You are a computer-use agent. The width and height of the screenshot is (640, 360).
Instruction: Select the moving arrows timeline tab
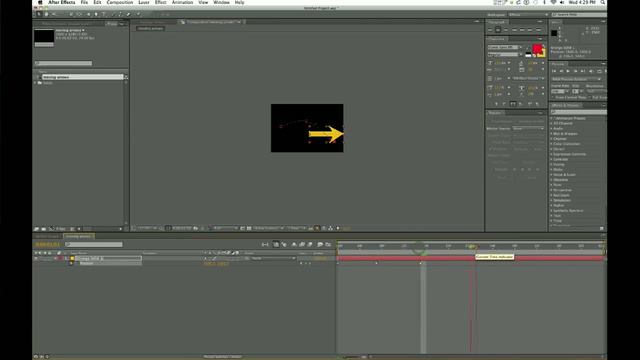coord(78,236)
